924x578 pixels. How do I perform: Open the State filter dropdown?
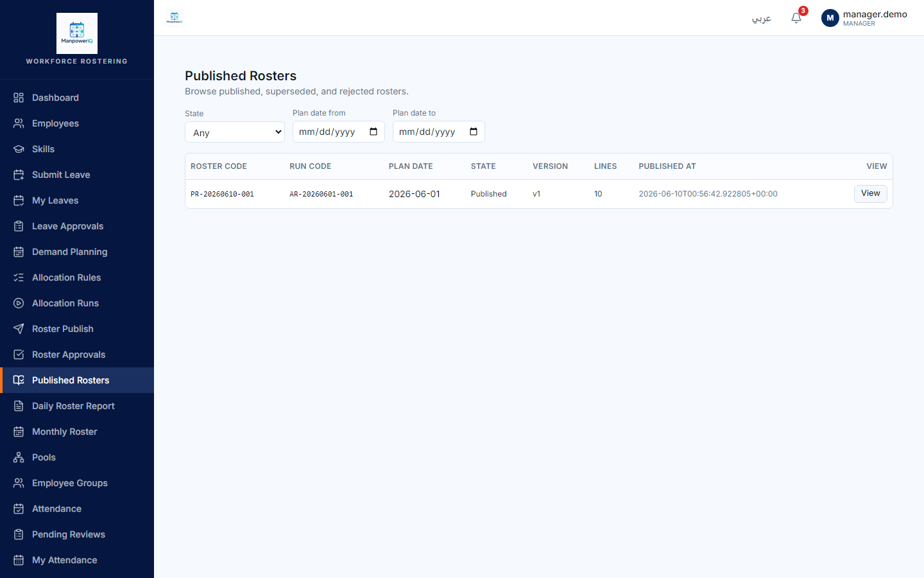(x=235, y=132)
